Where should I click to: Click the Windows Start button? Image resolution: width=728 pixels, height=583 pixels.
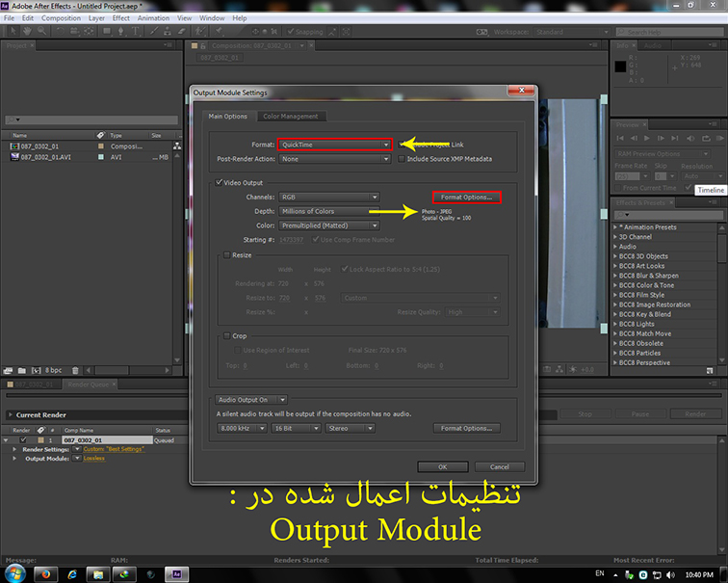coord(14,573)
